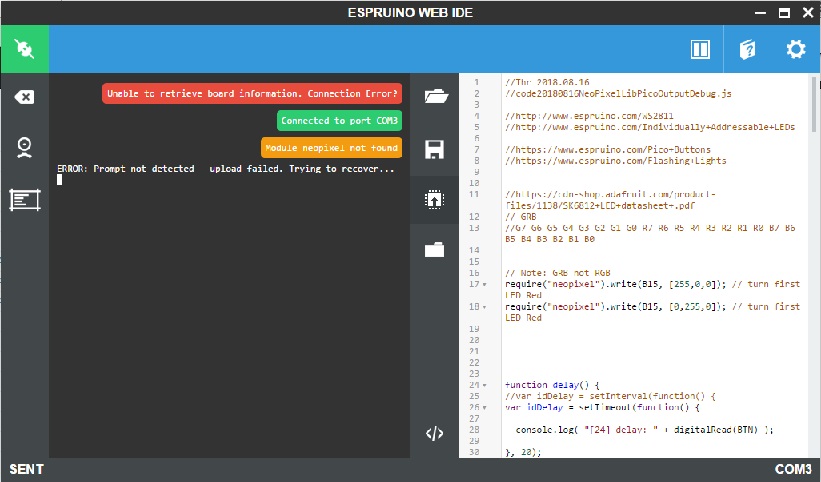Click the COM3 port label in status bar

click(793, 469)
